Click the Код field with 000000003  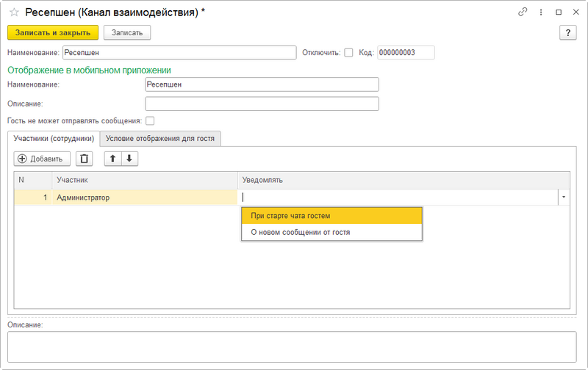[x=406, y=53]
